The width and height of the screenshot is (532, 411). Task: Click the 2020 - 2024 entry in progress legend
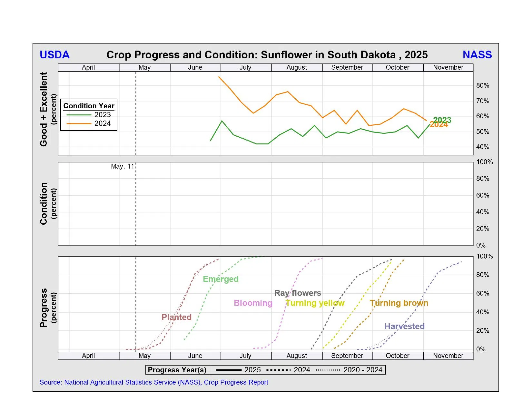pos(362,370)
